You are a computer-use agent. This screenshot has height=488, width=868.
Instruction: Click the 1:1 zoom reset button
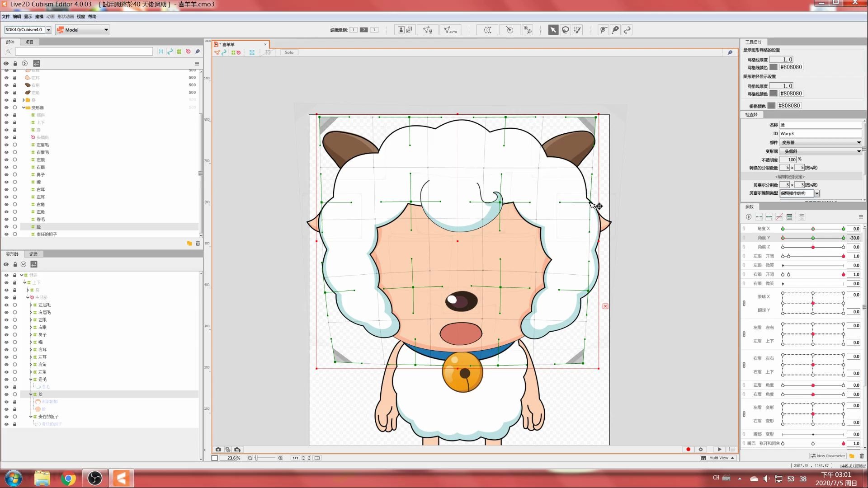pyautogui.click(x=295, y=458)
